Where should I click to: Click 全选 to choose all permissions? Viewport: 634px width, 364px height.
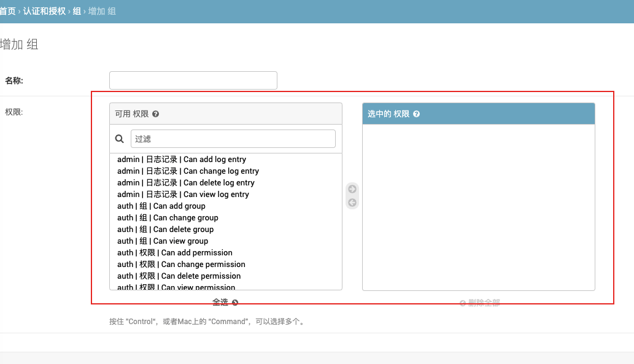coord(221,301)
